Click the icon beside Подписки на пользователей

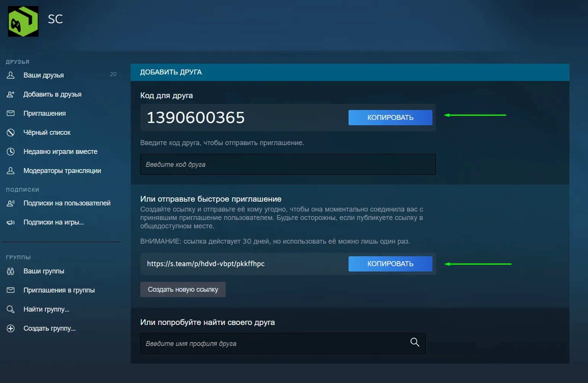point(11,203)
